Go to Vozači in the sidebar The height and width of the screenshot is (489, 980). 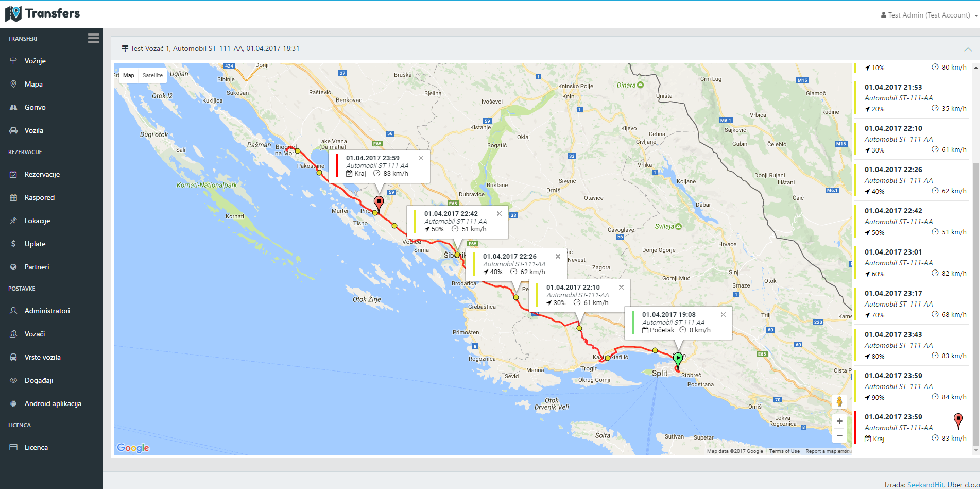tap(35, 334)
